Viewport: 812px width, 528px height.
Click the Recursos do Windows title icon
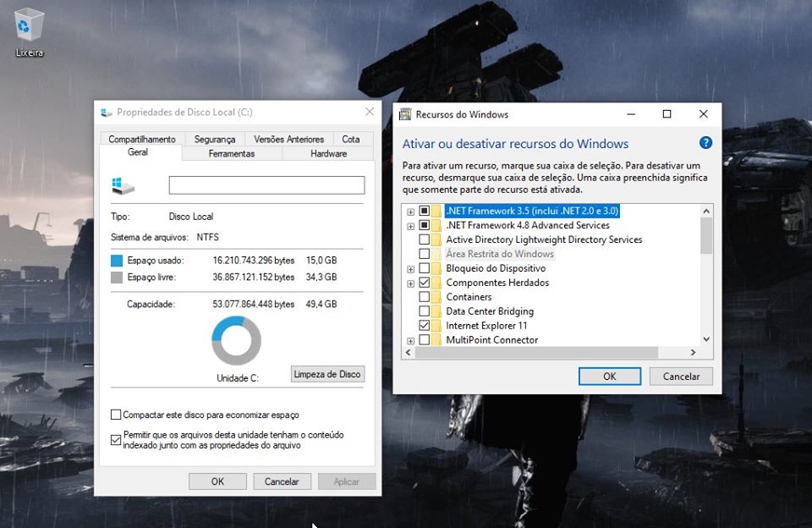coord(405,114)
